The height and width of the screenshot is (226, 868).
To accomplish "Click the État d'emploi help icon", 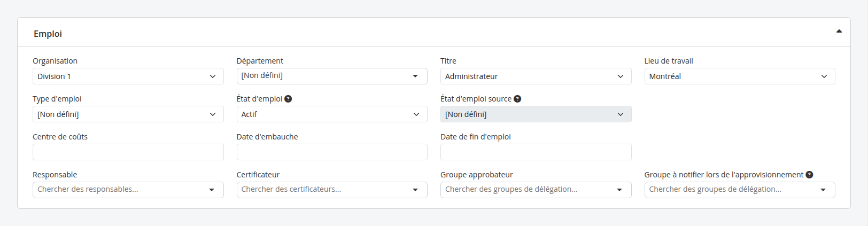I will tap(288, 99).
